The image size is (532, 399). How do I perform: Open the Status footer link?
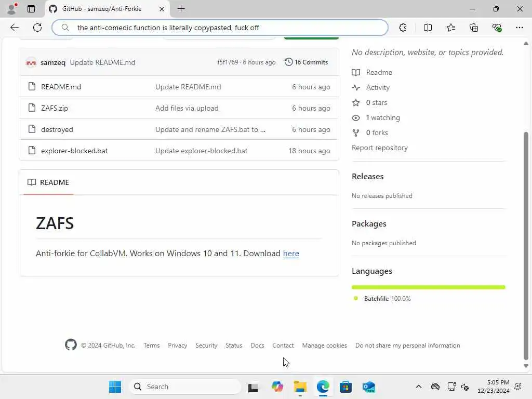tap(234, 345)
